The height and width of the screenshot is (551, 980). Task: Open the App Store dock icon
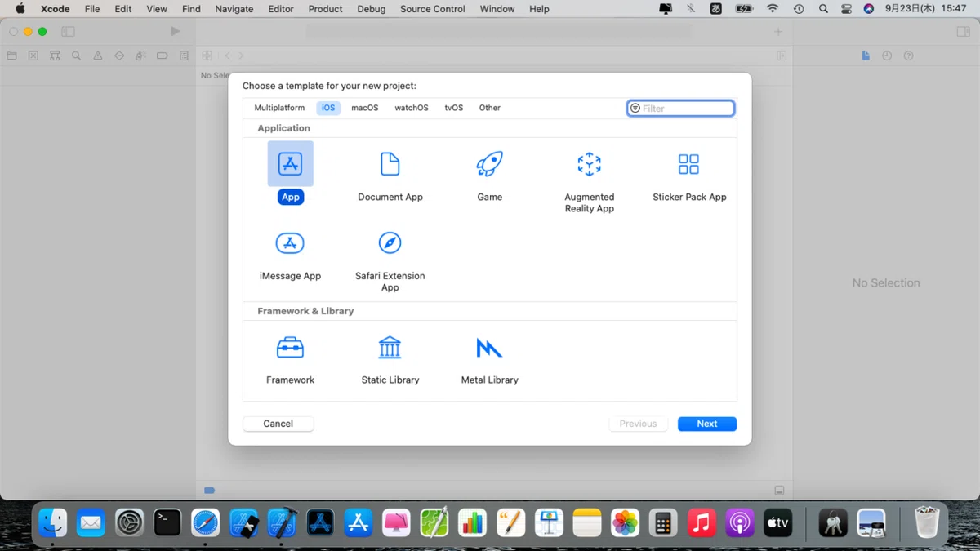point(359,522)
